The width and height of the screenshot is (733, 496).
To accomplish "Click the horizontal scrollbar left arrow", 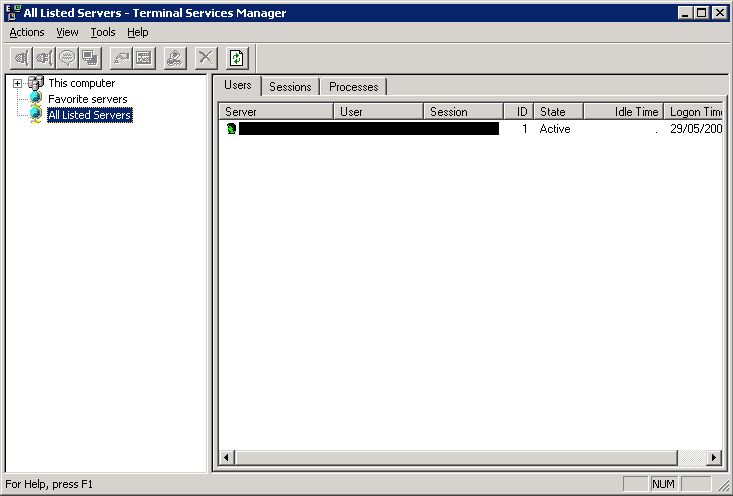I will coord(227,457).
